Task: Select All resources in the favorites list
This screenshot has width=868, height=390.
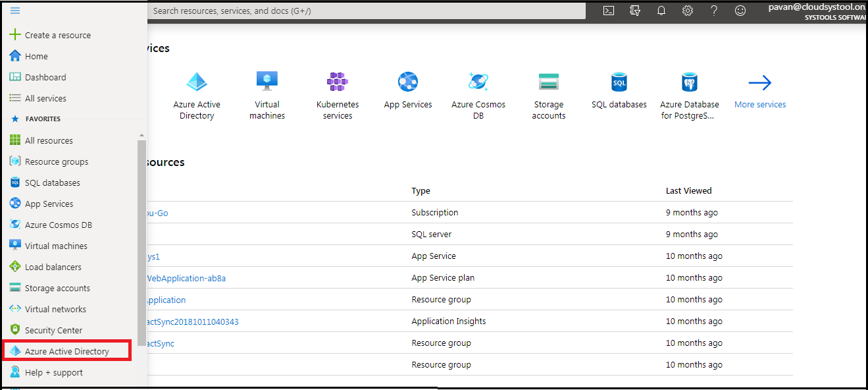Action: click(41, 140)
